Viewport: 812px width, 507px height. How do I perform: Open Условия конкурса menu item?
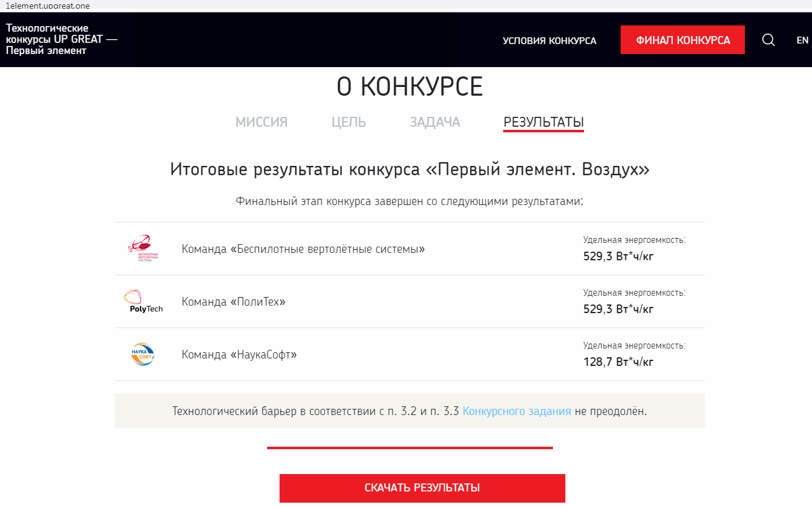(x=549, y=41)
